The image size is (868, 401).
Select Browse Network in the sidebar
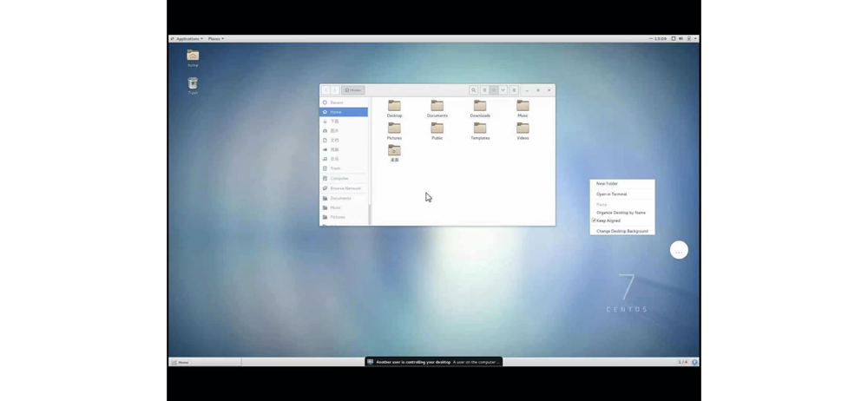344,188
